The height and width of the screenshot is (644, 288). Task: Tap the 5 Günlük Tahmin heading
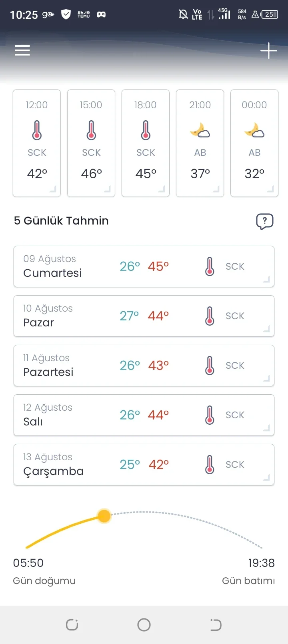pyautogui.click(x=61, y=221)
